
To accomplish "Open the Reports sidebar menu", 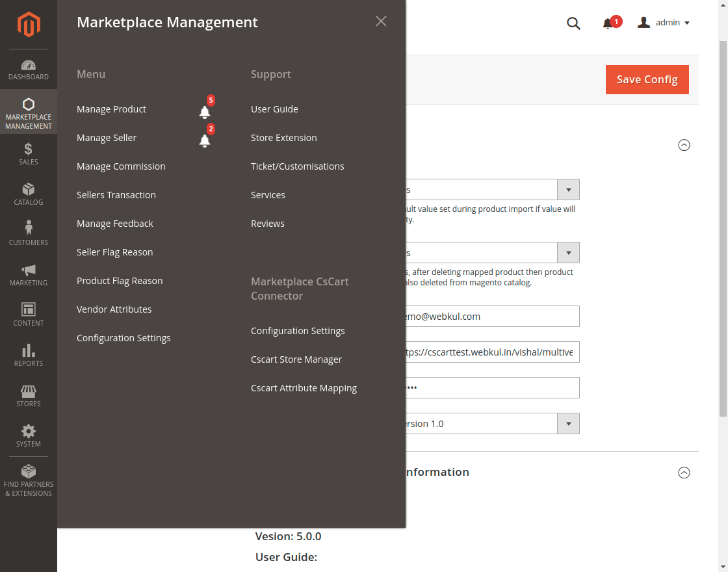I will tap(29, 356).
